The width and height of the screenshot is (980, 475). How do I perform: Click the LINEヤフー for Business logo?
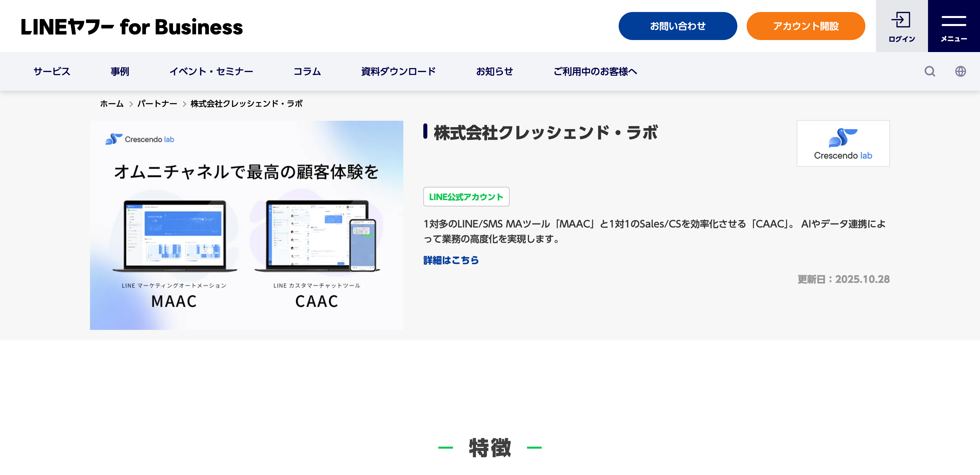click(x=132, y=27)
